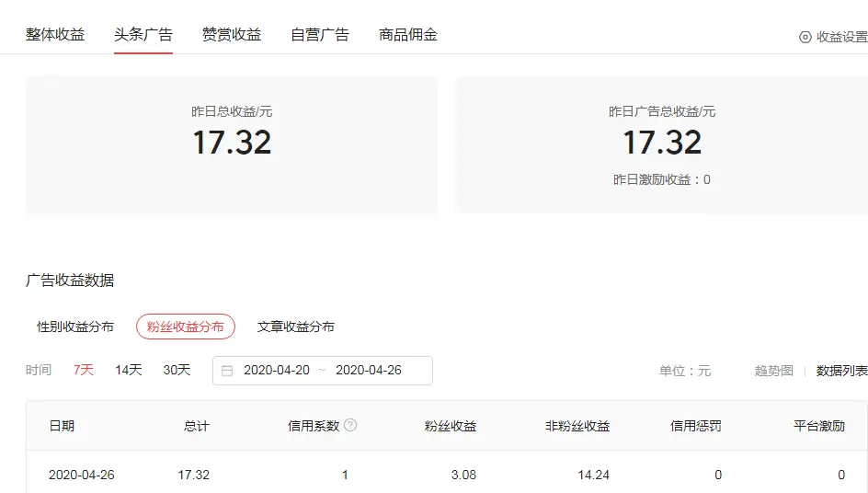Screen dimensions: 868x493
Task: Click the 2020-04-26 date cell
Action: (x=81, y=475)
